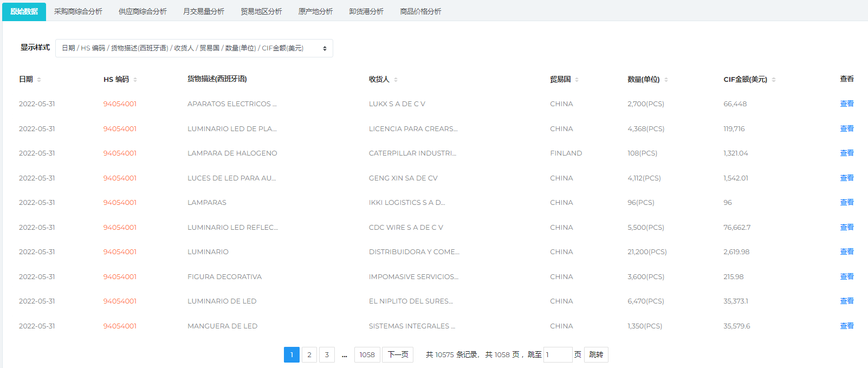Click the CIF金额(美元) sort icon

(x=773, y=80)
